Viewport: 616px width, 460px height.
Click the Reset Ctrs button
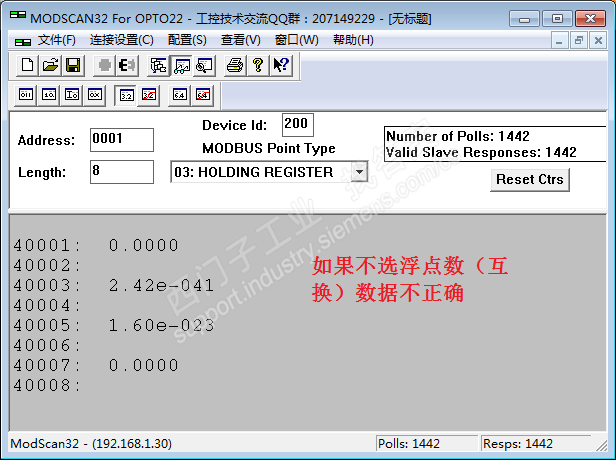point(530,180)
